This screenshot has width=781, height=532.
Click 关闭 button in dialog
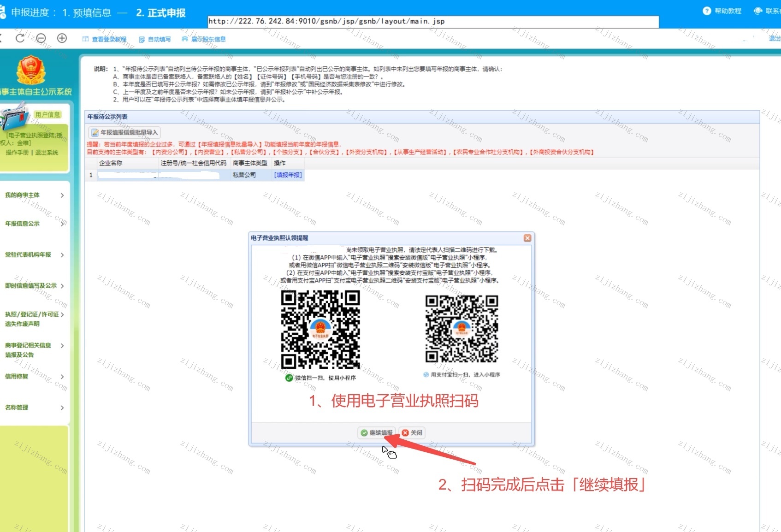coord(412,432)
